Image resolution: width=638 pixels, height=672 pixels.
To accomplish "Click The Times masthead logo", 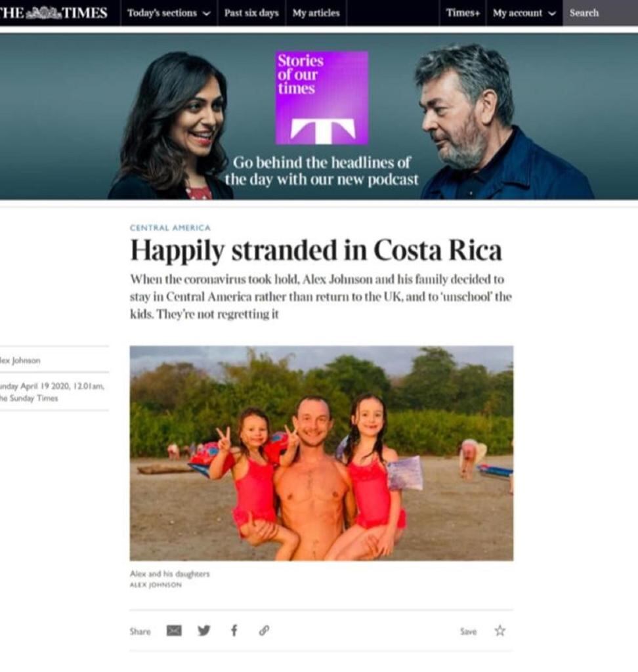I will point(54,13).
